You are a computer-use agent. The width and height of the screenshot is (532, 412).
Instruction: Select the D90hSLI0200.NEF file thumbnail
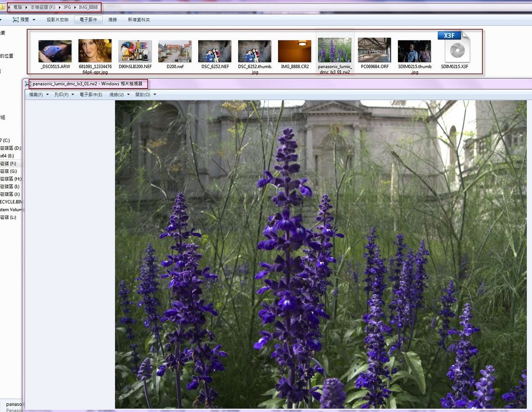point(135,51)
